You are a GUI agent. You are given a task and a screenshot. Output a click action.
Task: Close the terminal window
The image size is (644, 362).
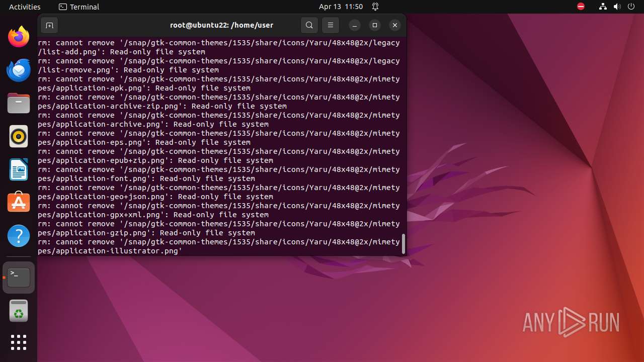pyautogui.click(x=395, y=25)
